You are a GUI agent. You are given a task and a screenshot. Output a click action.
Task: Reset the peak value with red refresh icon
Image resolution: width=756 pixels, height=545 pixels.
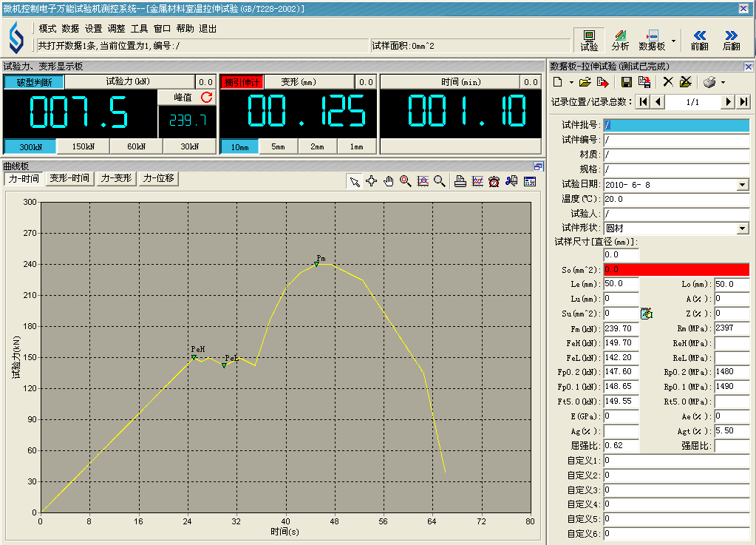point(206,98)
